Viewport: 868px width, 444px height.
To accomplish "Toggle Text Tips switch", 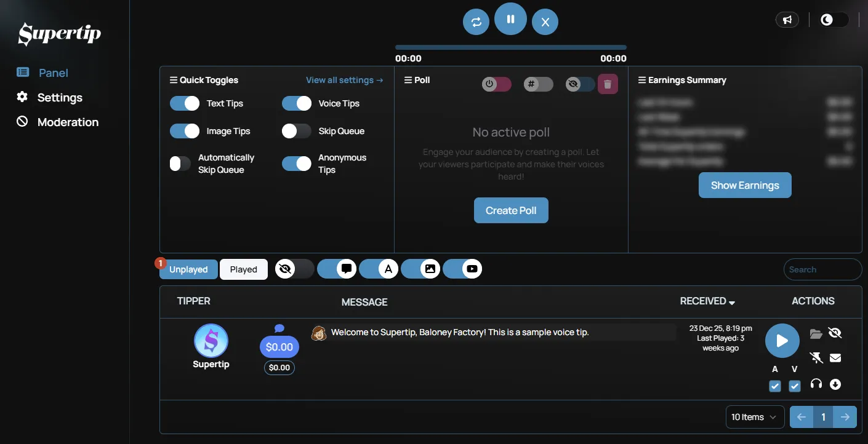I will 185,103.
